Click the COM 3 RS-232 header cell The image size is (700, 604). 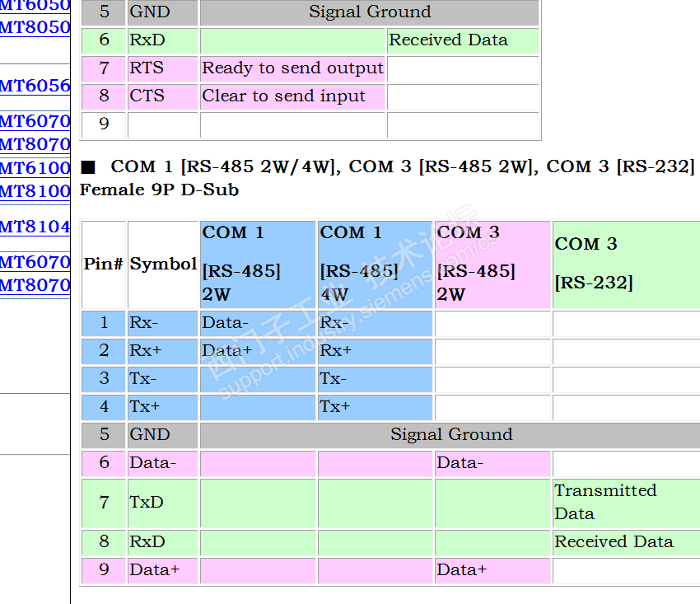coord(625,264)
